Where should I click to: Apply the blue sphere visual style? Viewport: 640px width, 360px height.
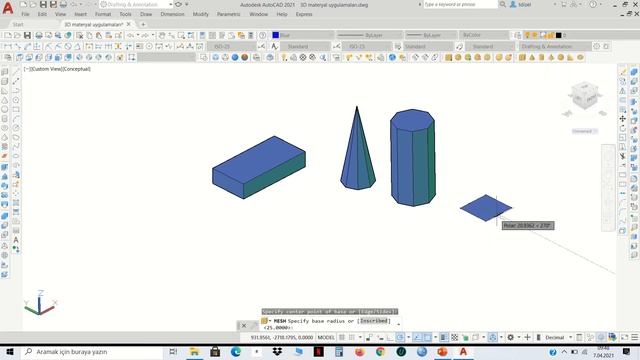click(x=235, y=58)
